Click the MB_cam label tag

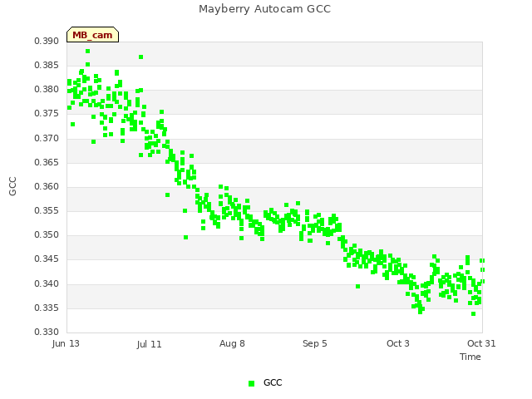92,35
